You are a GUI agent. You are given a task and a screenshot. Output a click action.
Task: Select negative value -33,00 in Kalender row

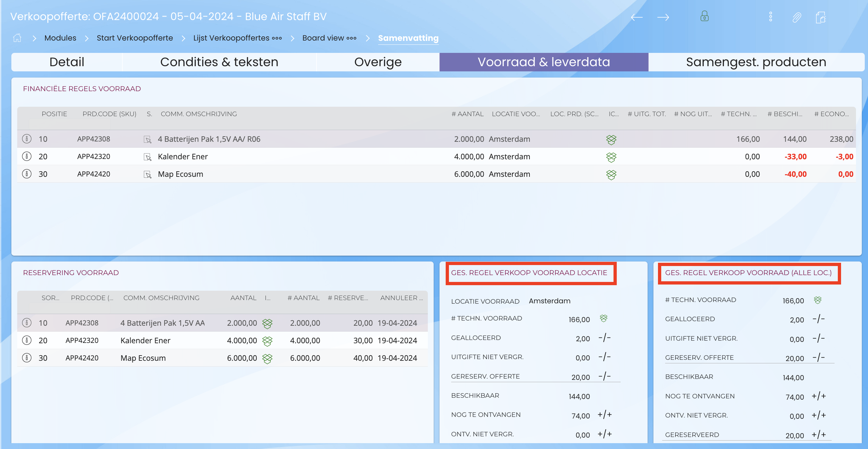tap(795, 157)
